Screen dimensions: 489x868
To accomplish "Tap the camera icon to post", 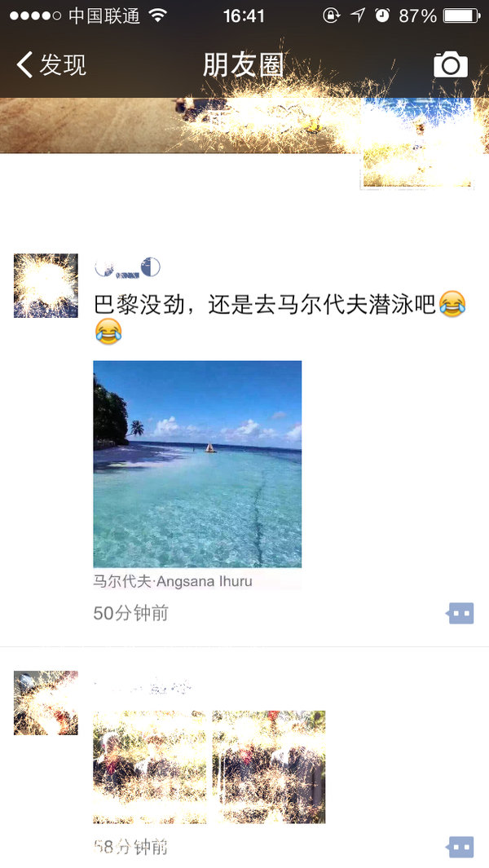I will coord(450,64).
